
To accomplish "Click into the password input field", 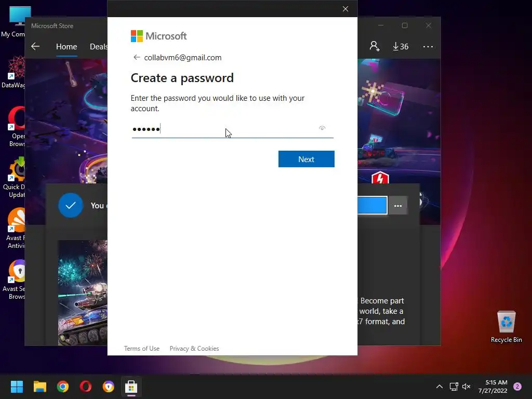I will click(232, 129).
